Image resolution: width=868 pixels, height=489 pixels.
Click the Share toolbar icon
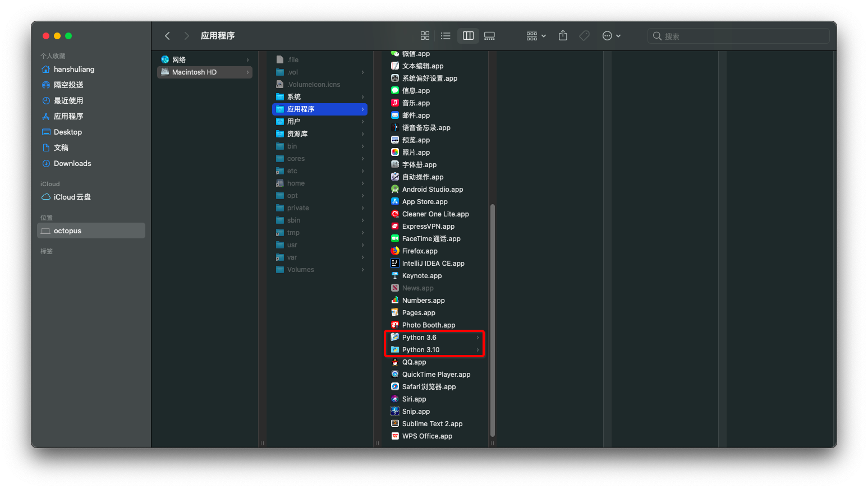(563, 35)
